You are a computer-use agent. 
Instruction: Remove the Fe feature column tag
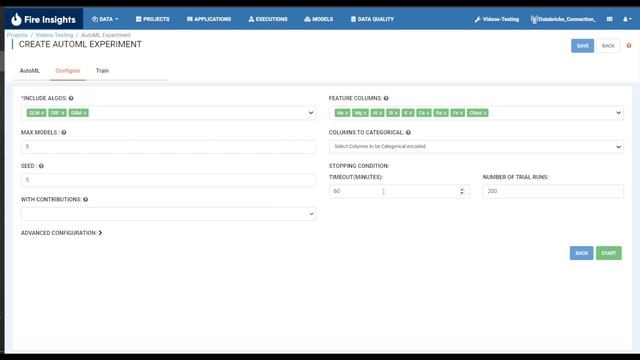pyautogui.click(x=461, y=113)
